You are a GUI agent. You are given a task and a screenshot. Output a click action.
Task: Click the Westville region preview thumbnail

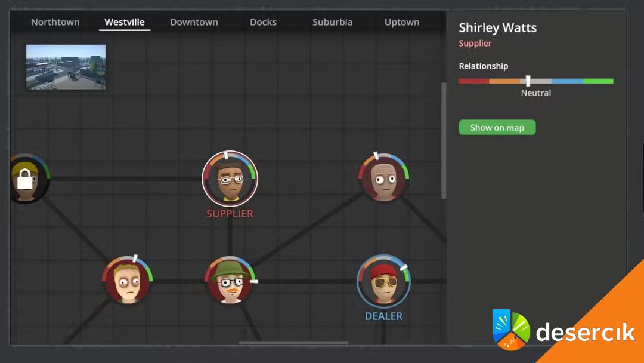click(x=66, y=67)
